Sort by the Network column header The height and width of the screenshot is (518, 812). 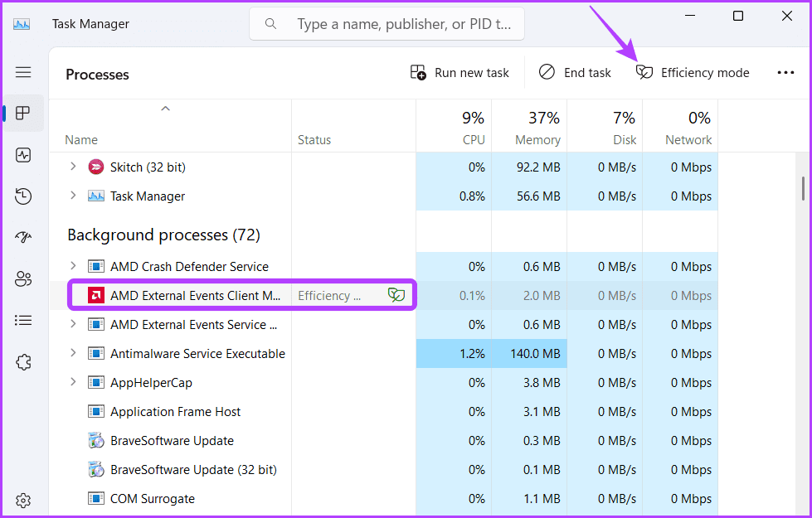tap(680, 126)
